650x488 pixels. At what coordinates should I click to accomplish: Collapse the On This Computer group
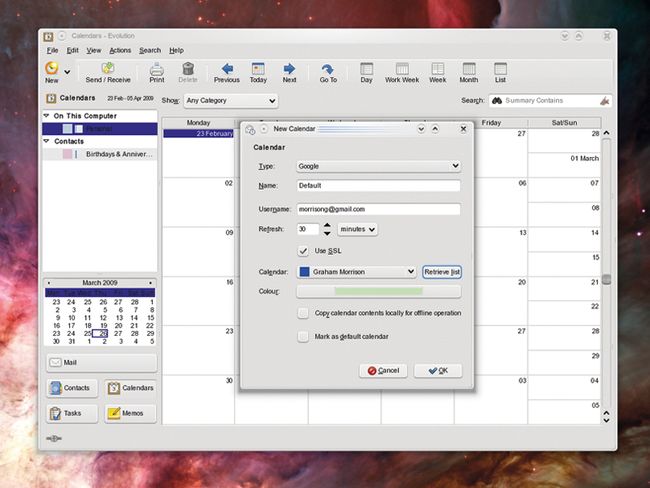pos(46,116)
